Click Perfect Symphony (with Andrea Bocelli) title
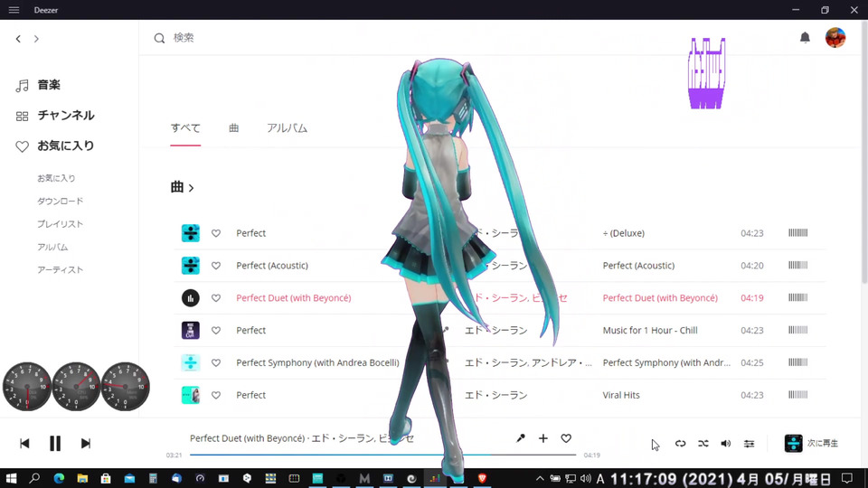Screen dimensions: 868x488 [317, 362]
